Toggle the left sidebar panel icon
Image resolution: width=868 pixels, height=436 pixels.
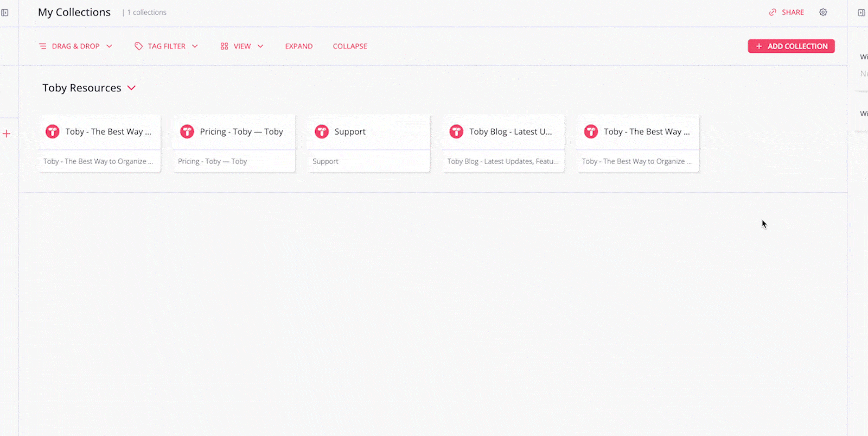pos(5,12)
